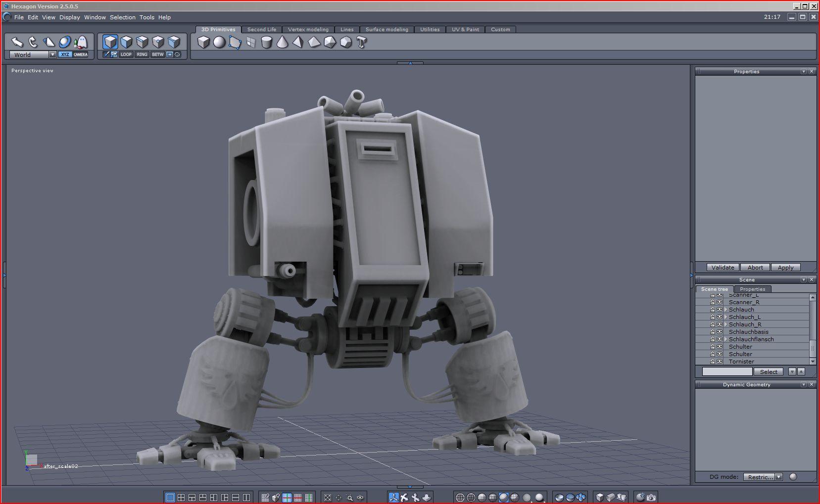Toggle lock icon for Scanner_R
The image size is (820, 504).
click(713, 302)
